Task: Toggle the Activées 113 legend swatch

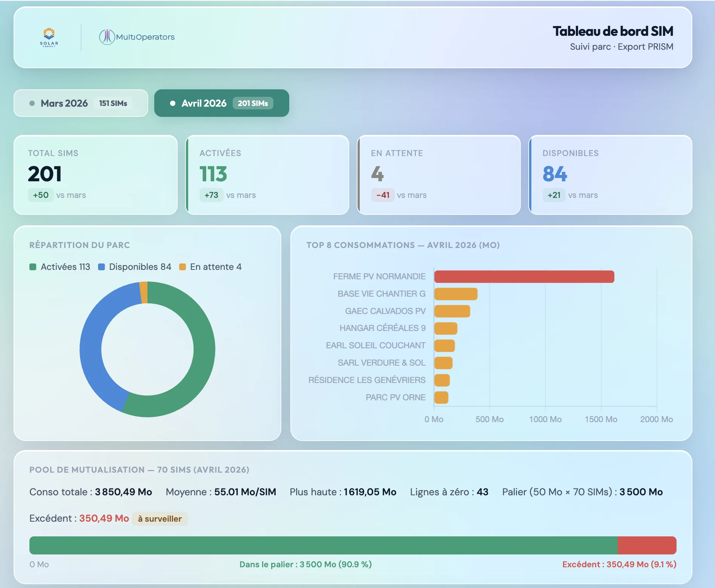Action: click(x=33, y=267)
